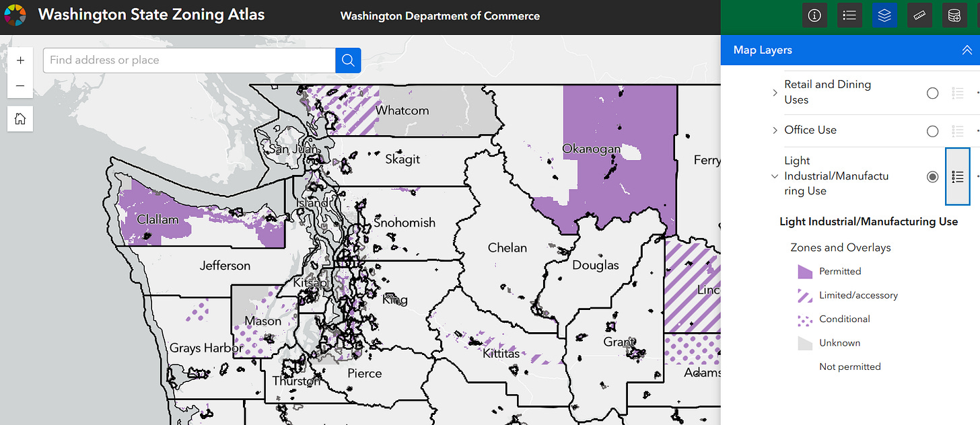Open options menu for Retail and Dining Uses

pyautogui.click(x=977, y=93)
